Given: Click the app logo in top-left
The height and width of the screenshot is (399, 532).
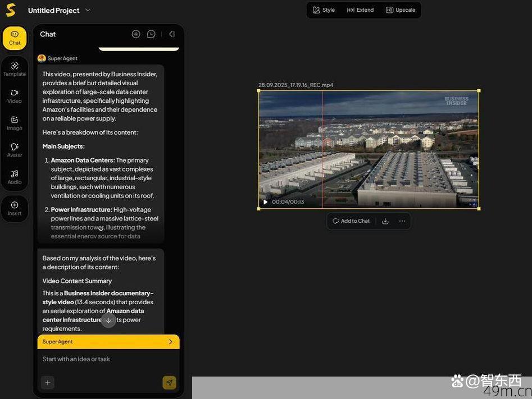Looking at the screenshot, I should (11, 10).
